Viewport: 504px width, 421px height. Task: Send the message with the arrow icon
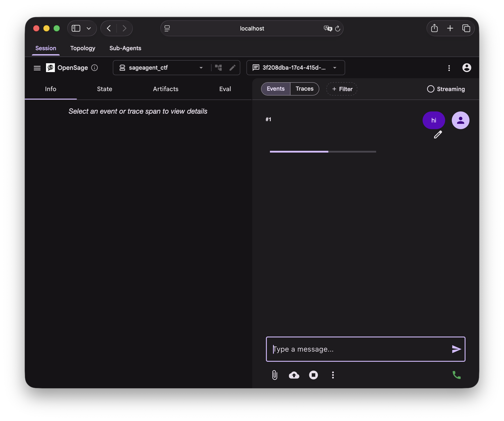point(456,349)
